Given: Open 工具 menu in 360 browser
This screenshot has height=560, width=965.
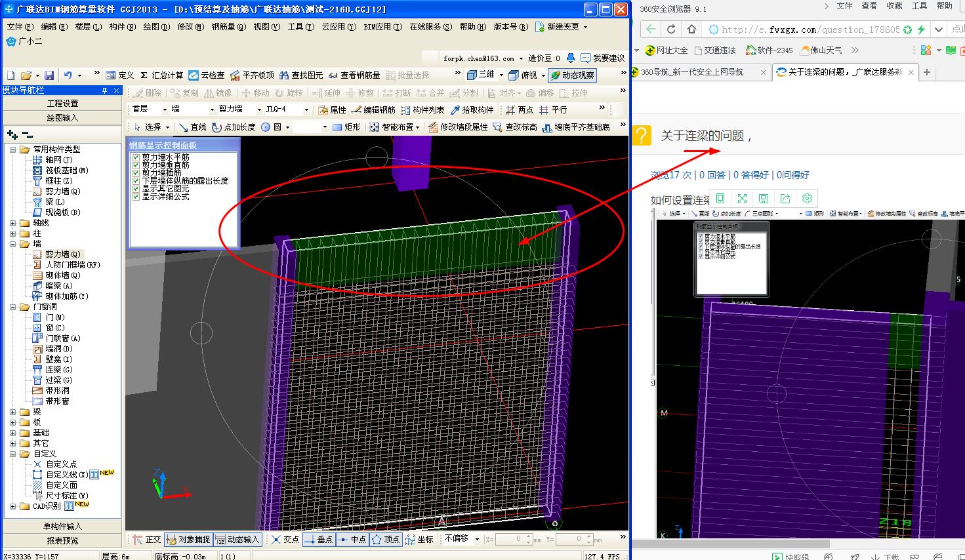Looking at the screenshot, I should click(x=919, y=6).
